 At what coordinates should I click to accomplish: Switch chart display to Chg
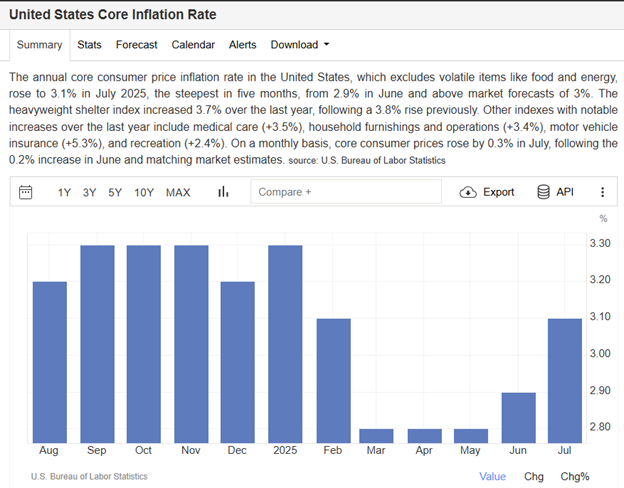pyautogui.click(x=534, y=476)
